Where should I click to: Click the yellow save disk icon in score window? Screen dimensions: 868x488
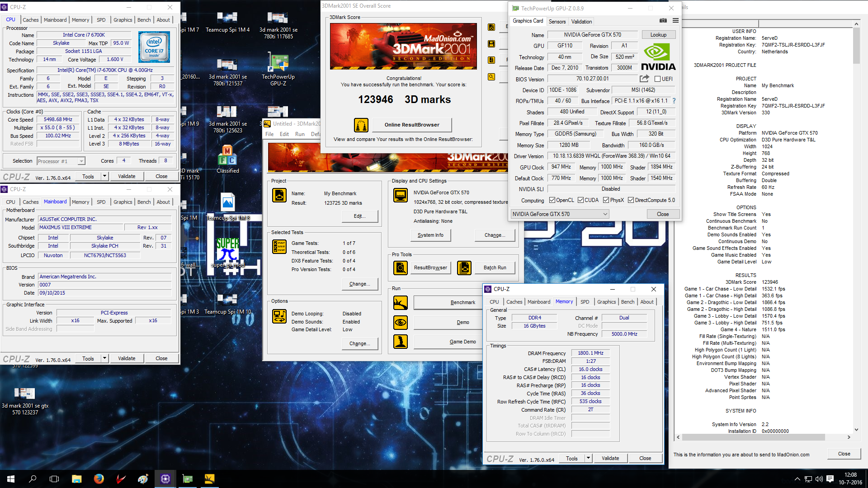tap(491, 44)
